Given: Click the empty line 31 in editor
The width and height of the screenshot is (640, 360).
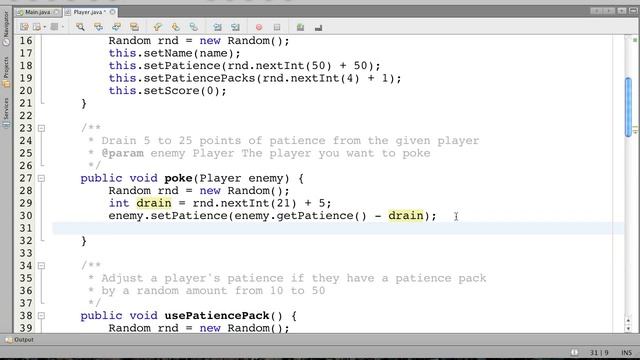Looking at the screenshot, I should click(x=338, y=228).
